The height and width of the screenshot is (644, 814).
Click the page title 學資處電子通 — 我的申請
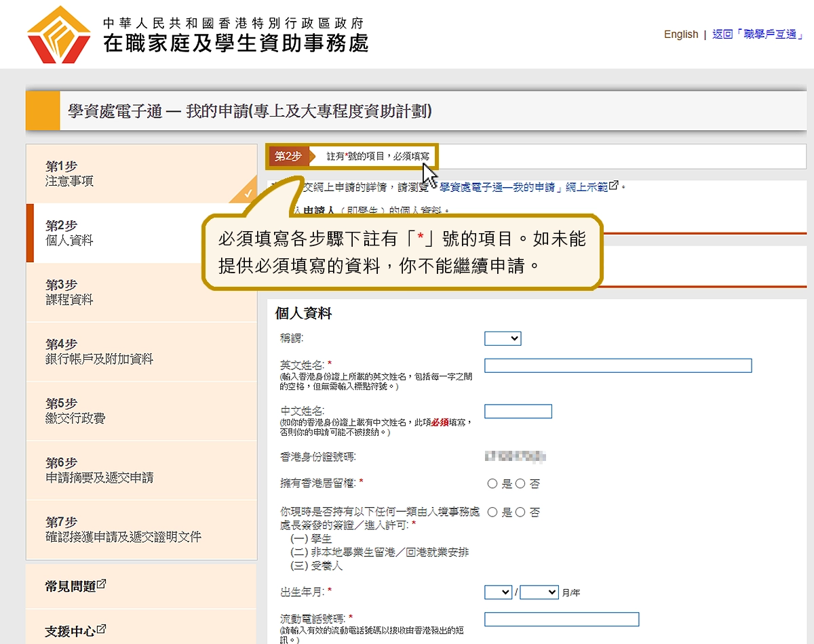pyautogui.click(x=250, y=111)
